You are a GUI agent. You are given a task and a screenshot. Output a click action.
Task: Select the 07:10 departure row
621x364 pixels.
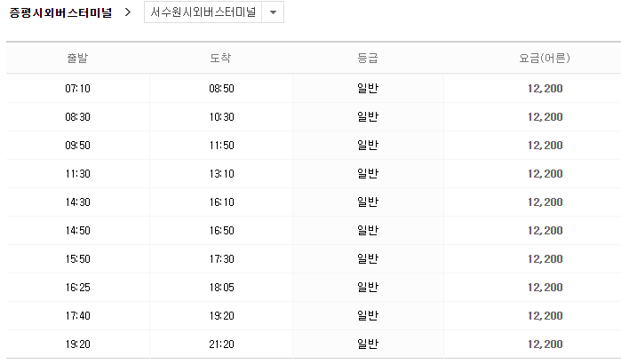pos(314,88)
